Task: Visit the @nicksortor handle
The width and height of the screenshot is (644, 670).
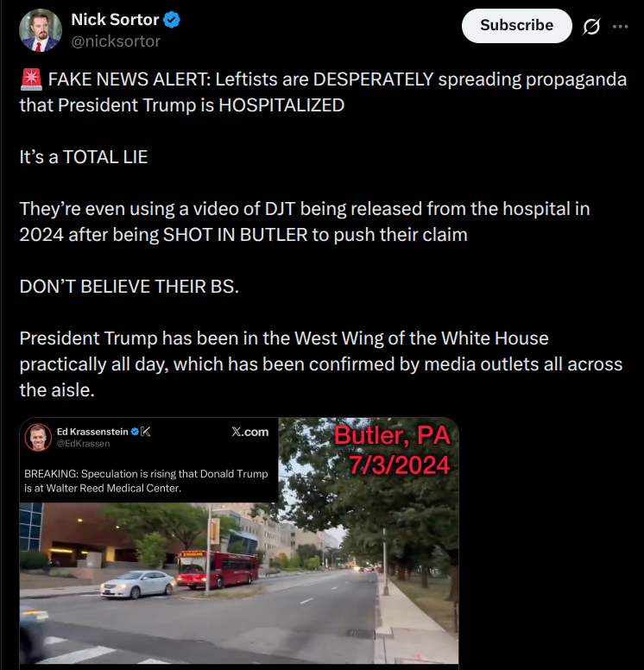Action: [x=116, y=41]
